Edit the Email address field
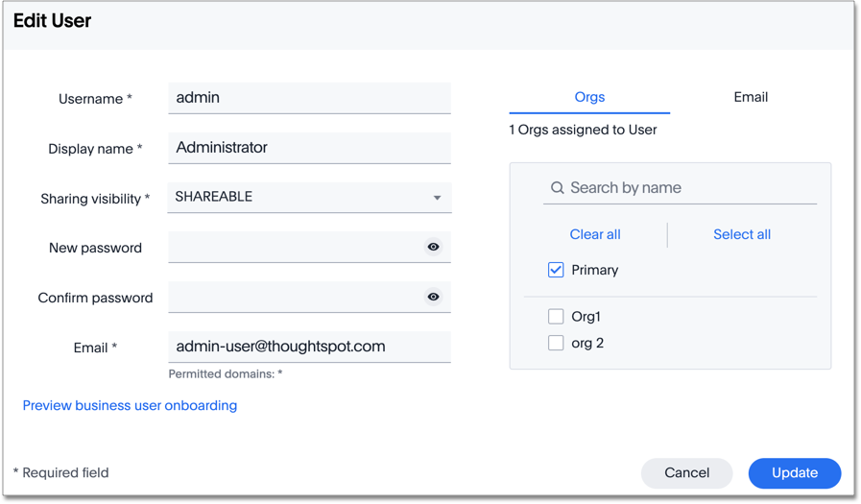 (x=309, y=347)
